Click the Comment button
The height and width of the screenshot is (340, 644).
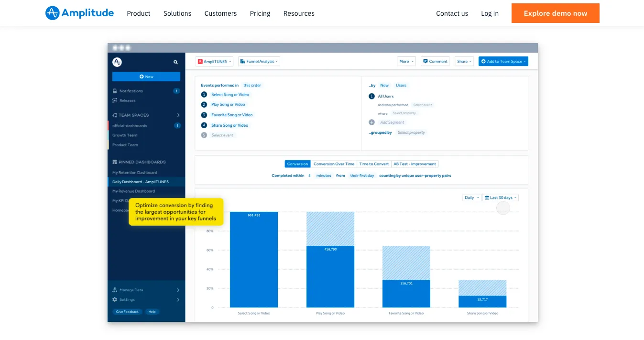(x=435, y=61)
